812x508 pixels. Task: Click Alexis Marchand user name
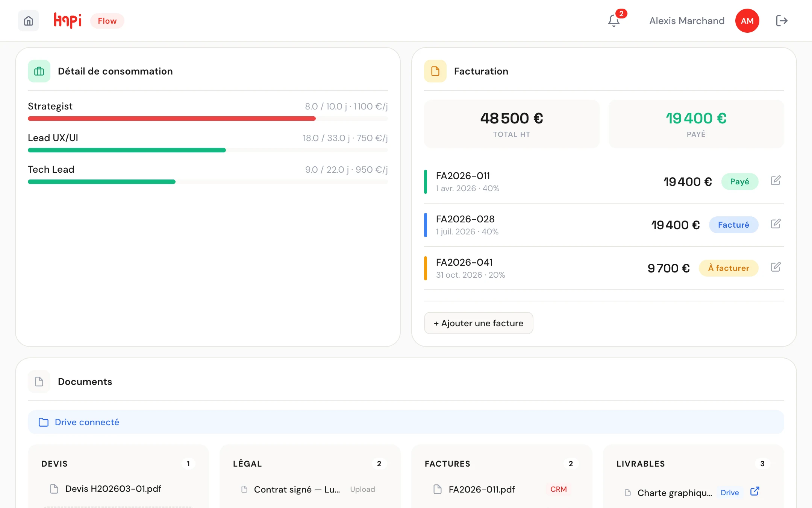(687, 21)
